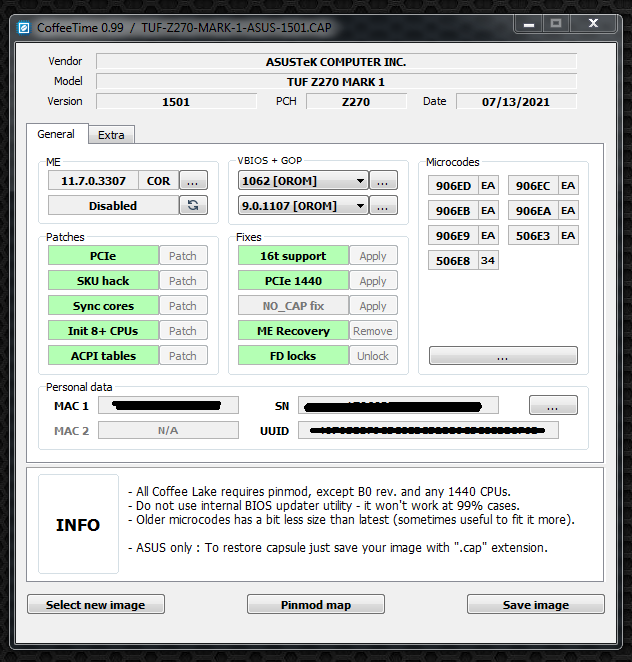The height and width of the screenshot is (662, 632).
Task: Click the Model TUF Z270 MARK 1 field
Action: (336, 81)
